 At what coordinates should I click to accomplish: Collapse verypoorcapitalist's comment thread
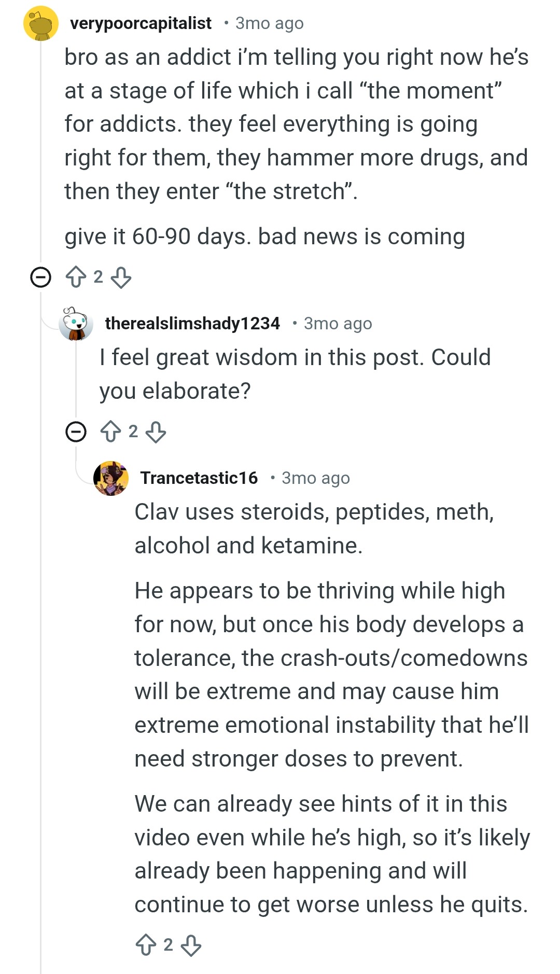click(40, 277)
